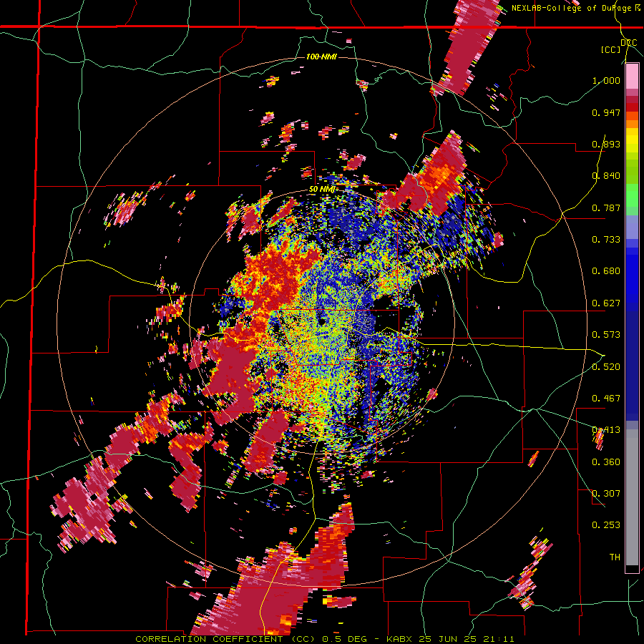The image size is (644, 644).
Task: Click the 0.627 legend value
Action: tap(606, 303)
